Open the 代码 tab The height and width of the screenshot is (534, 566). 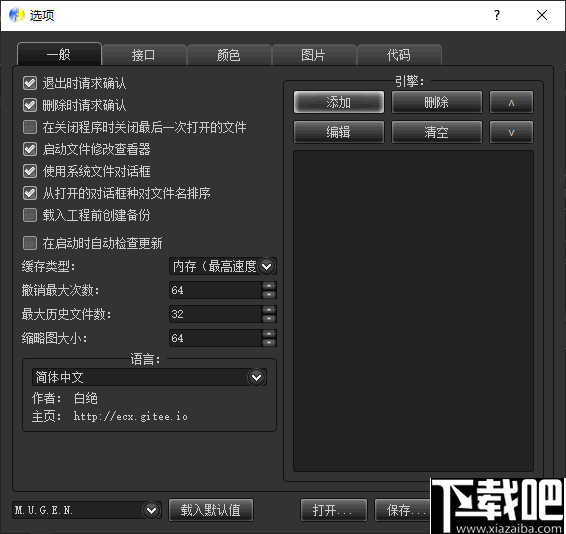pos(399,55)
